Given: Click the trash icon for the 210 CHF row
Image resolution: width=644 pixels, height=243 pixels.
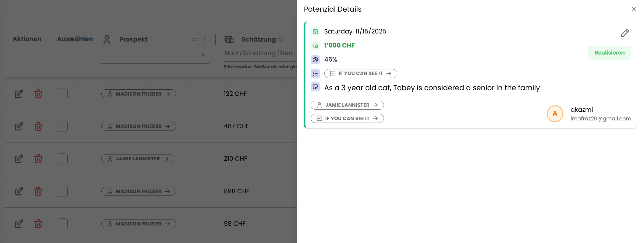Looking at the screenshot, I should click(38, 159).
